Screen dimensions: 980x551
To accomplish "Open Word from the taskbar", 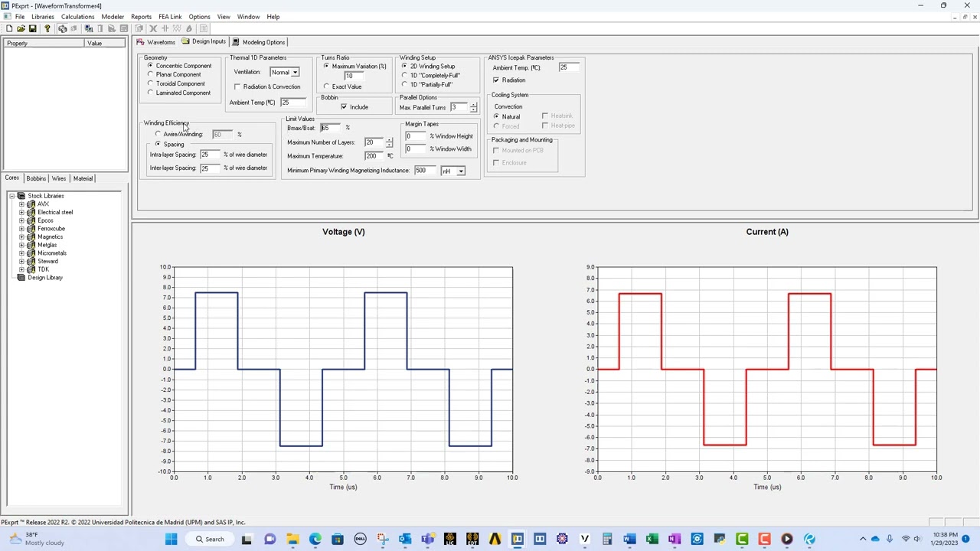I will 629,540.
